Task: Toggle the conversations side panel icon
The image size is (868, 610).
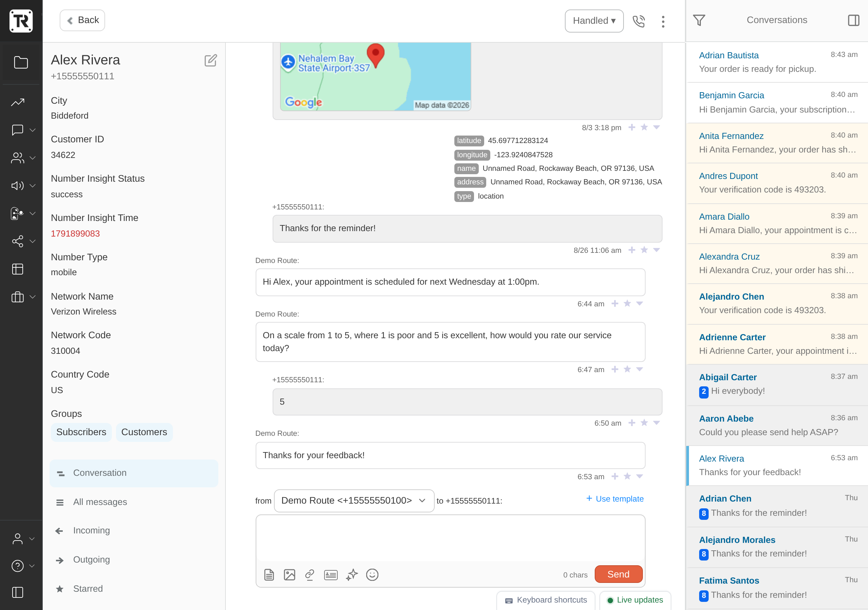Action: (854, 20)
